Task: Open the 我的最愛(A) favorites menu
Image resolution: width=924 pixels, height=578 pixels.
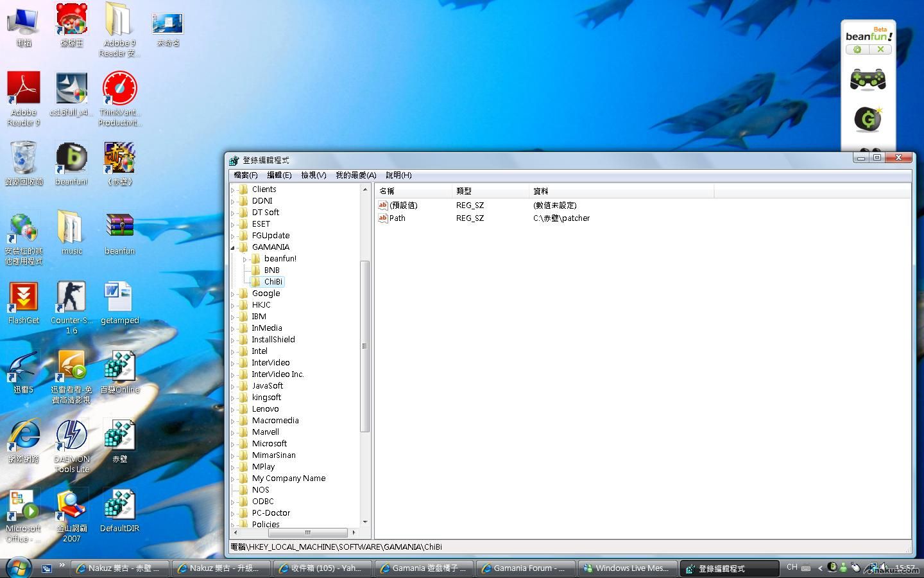Action: click(x=355, y=175)
